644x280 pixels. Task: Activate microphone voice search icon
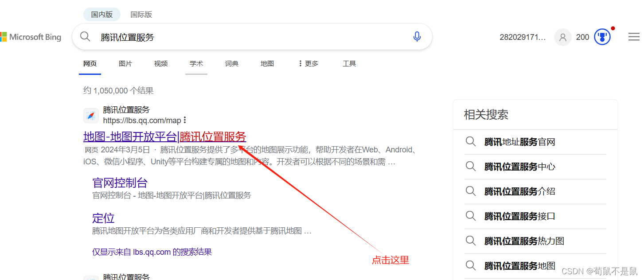[417, 37]
